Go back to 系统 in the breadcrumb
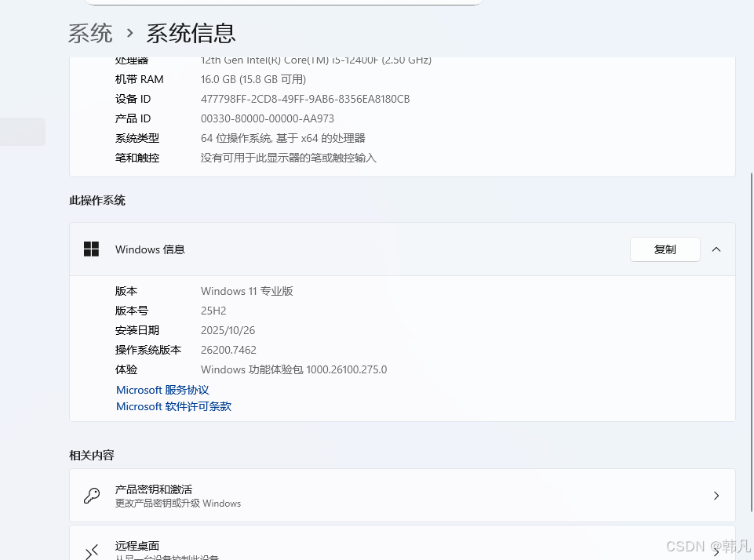The height and width of the screenshot is (560, 754). point(90,33)
